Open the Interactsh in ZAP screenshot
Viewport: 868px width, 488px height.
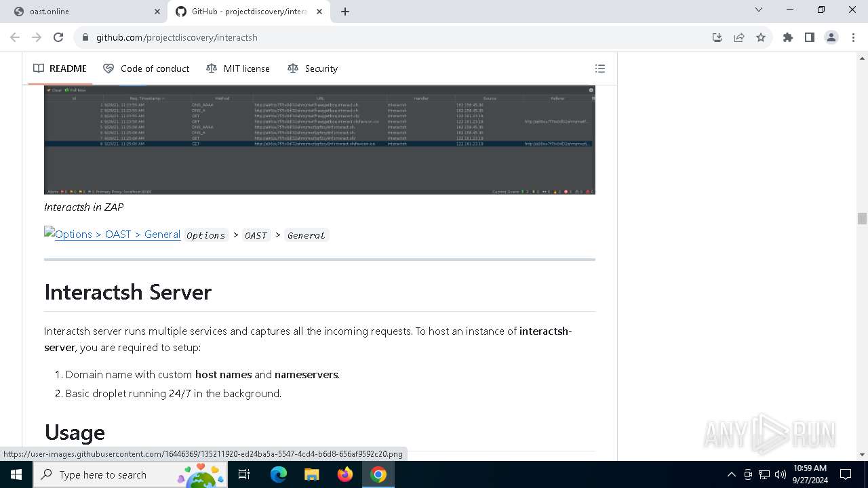(x=319, y=140)
